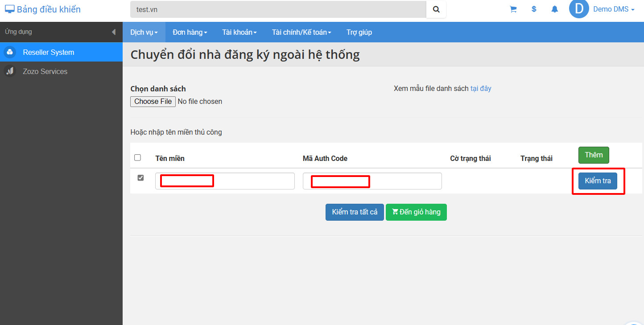644x325 pixels.
Task: Open the tại đây sample file link
Action: [481, 88]
